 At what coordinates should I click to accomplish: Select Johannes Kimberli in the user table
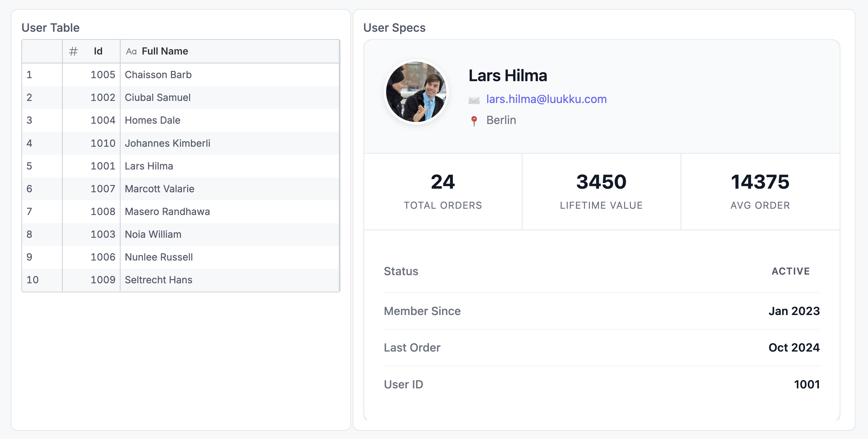pyautogui.click(x=167, y=143)
